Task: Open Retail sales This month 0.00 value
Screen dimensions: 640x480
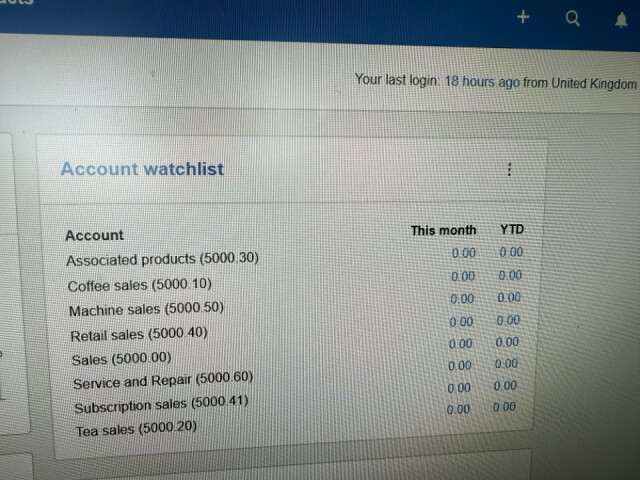Action: coord(461,322)
